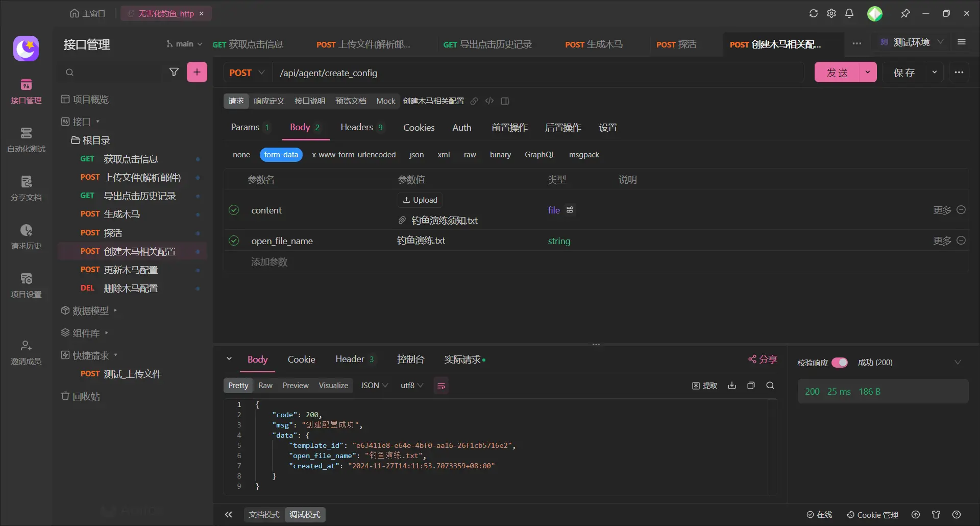Open the save button dropdown arrow
The image size is (980, 526).
pos(935,73)
